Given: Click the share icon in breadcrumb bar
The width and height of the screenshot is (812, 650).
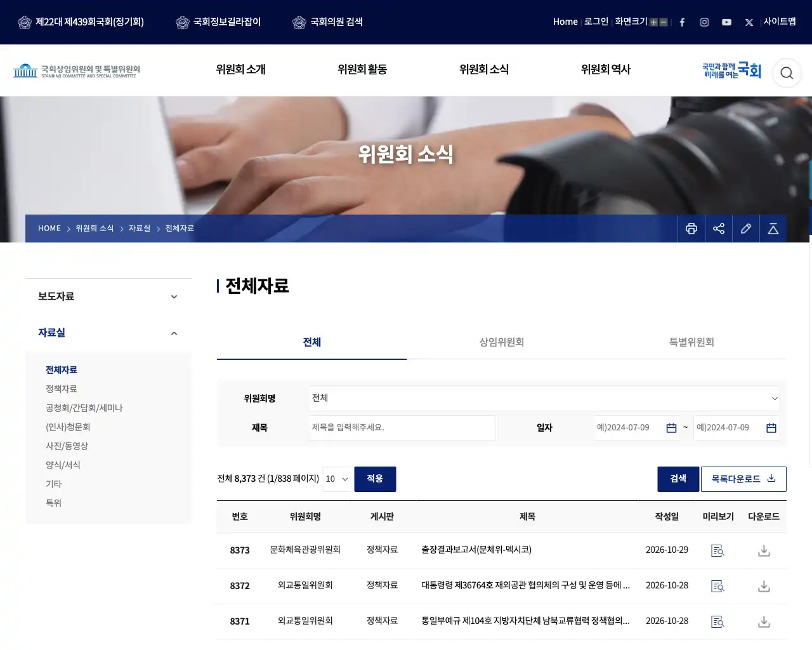Looking at the screenshot, I should 719,229.
